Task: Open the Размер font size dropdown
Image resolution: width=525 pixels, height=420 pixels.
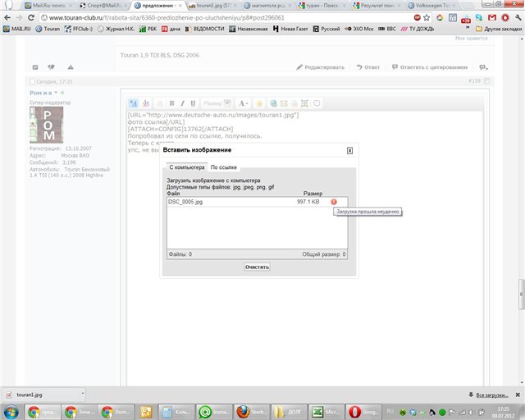Action: [x=217, y=103]
